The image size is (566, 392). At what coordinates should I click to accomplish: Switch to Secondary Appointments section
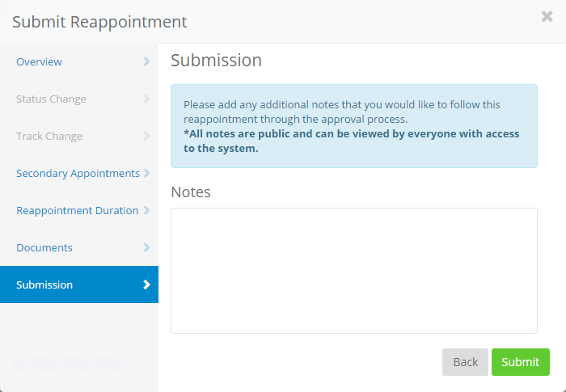(78, 174)
